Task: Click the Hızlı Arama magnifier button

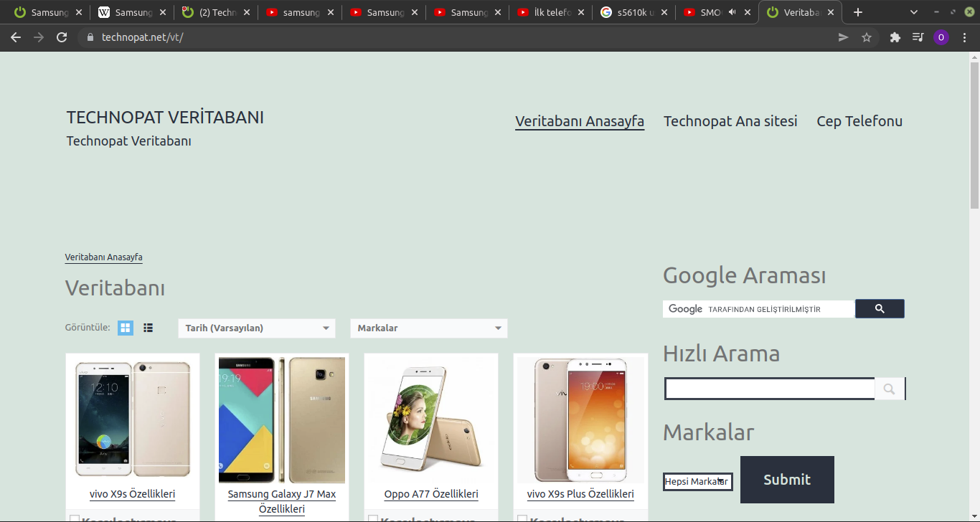Action: pyautogui.click(x=890, y=389)
